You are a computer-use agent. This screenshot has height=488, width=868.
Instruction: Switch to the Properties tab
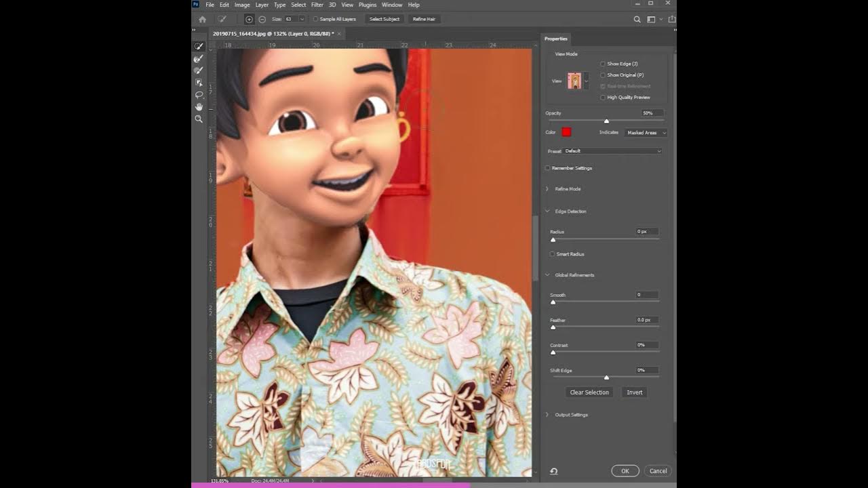pos(555,39)
